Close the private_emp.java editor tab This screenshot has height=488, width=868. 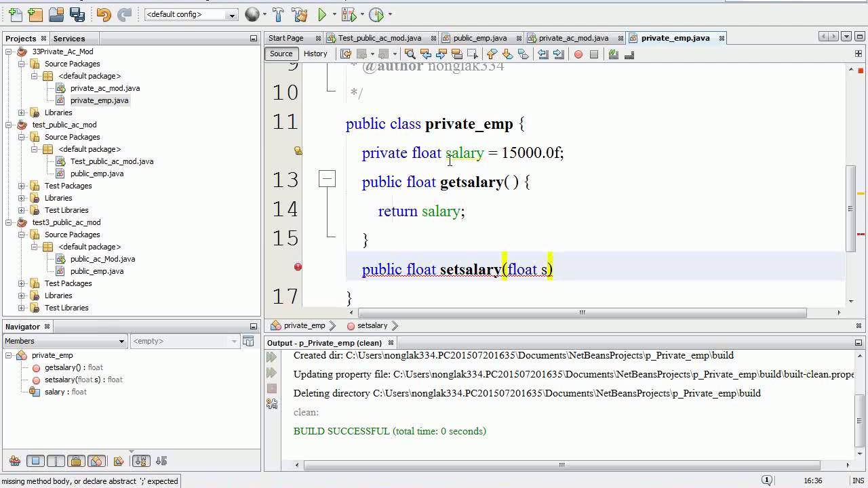[x=722, y=39]
